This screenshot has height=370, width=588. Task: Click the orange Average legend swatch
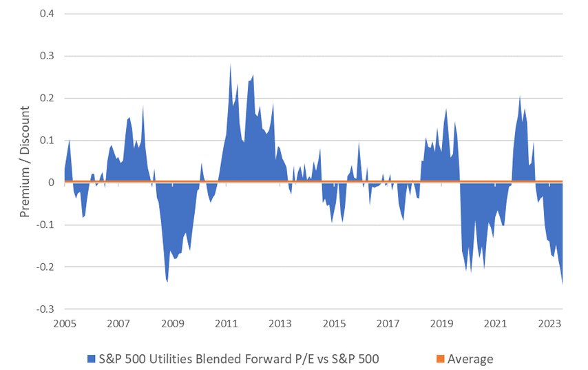pyautogui.click(x=441, y=359)
